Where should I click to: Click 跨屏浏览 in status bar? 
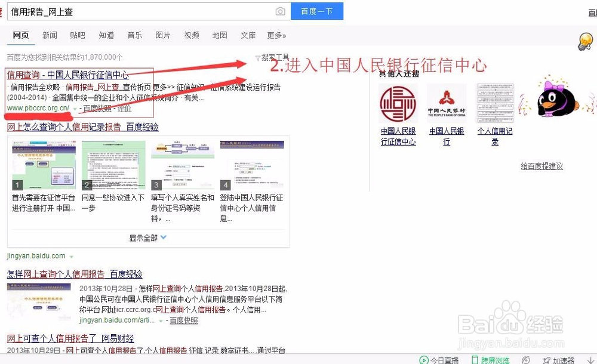pos(490,360)
